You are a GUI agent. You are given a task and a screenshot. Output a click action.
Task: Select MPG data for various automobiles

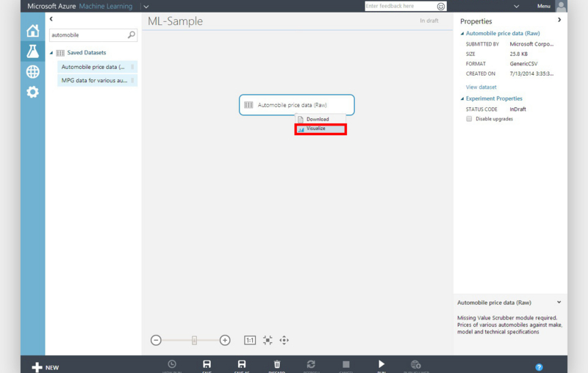tap(97, 80)
